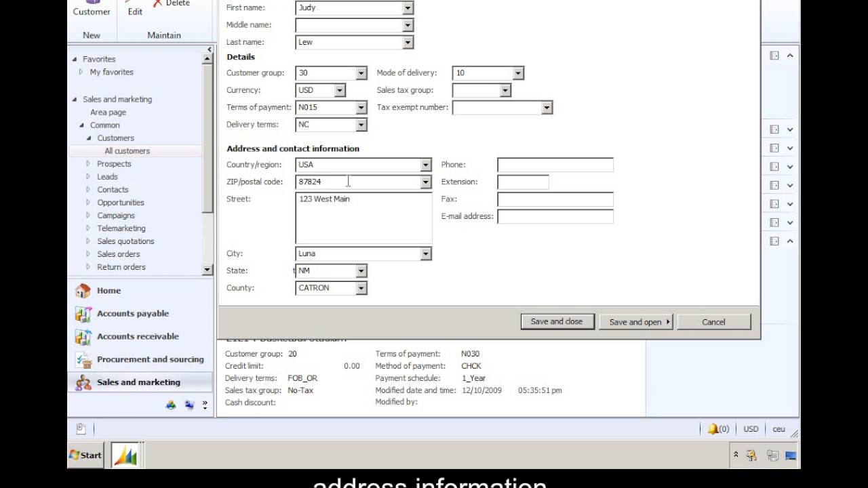Expand the Sales quotations tree node
868x488 pixels.
point(88,241)
